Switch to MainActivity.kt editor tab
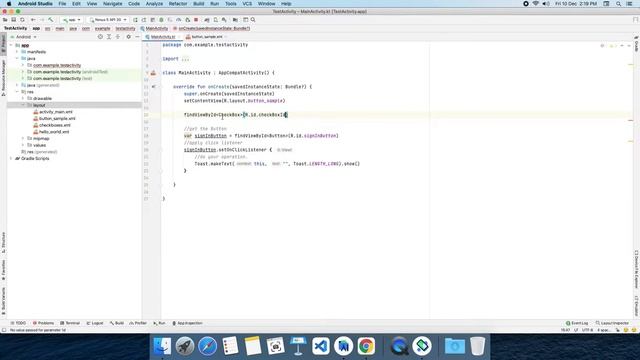The image size is (640, 360). point(162,37)
